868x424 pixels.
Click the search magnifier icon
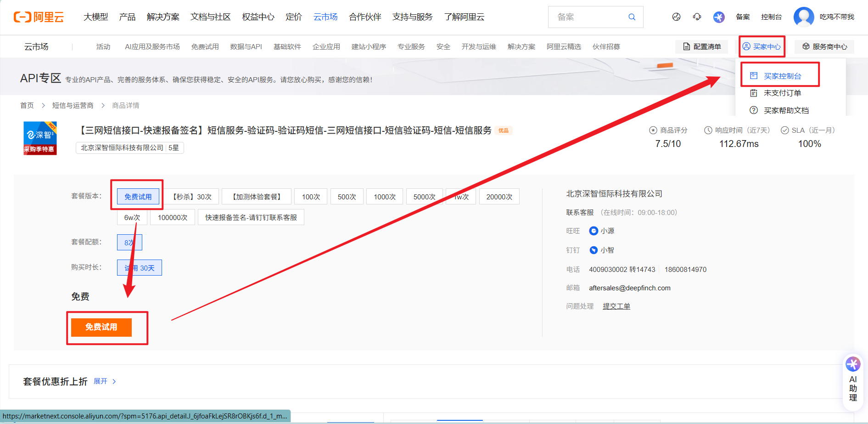632,17
